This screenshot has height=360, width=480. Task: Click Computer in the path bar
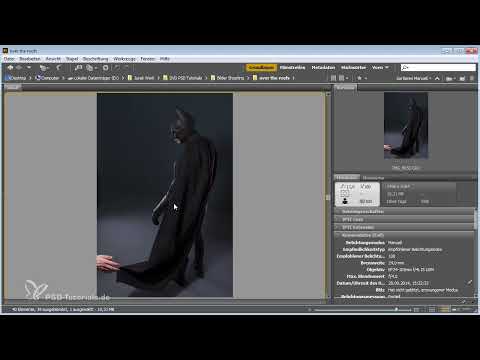47,78
